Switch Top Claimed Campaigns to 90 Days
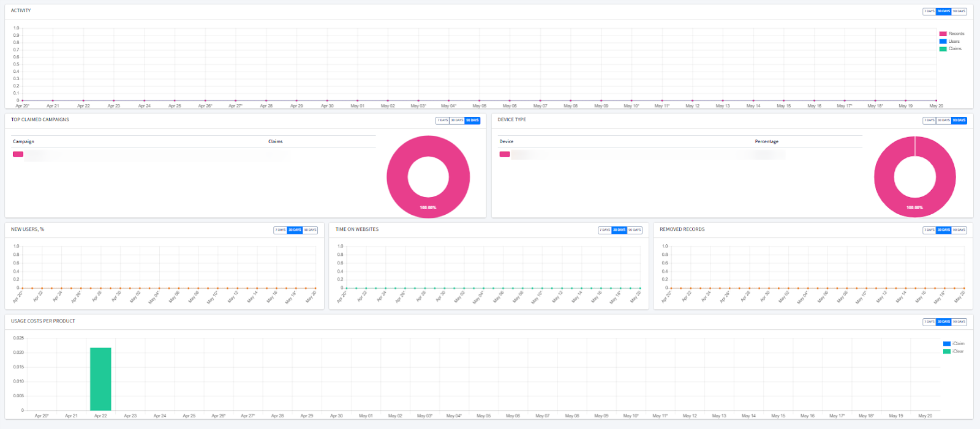This screenshot has height=429, width=980. coord(472,121)
